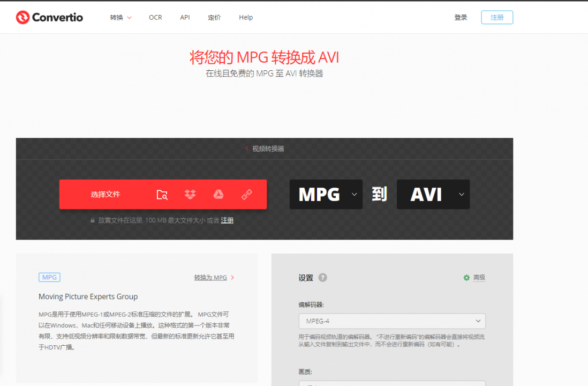
Task: Choose file from Dropbox icon
Action: point(190,195)
